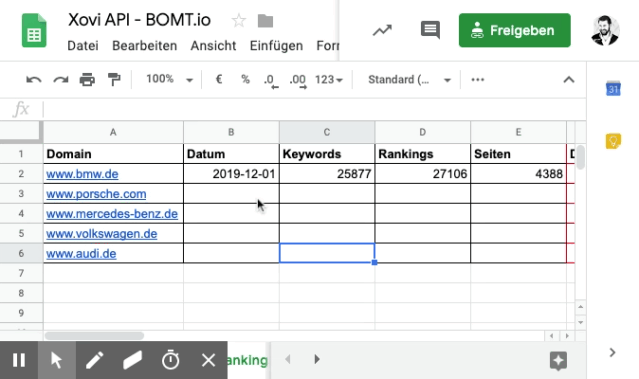
Task: Click the vertical scrollbar thumb
Action: click(581, 157)
